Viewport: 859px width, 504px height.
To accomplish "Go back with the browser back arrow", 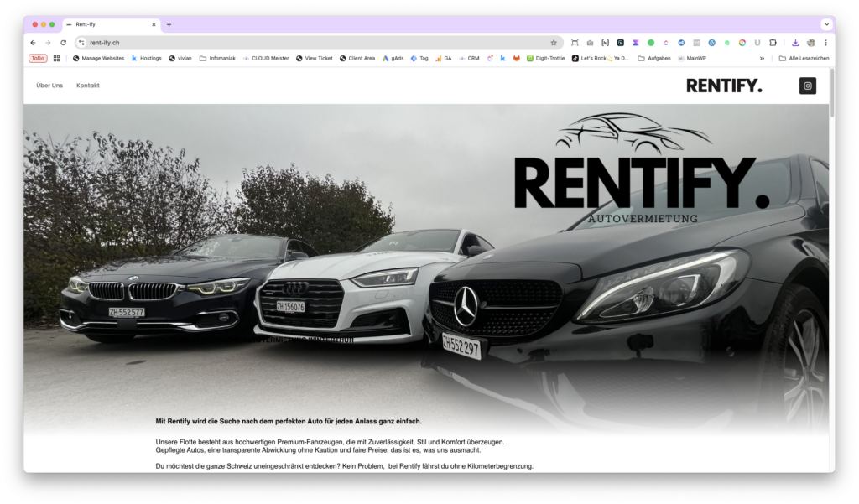I will click(33, 43).
